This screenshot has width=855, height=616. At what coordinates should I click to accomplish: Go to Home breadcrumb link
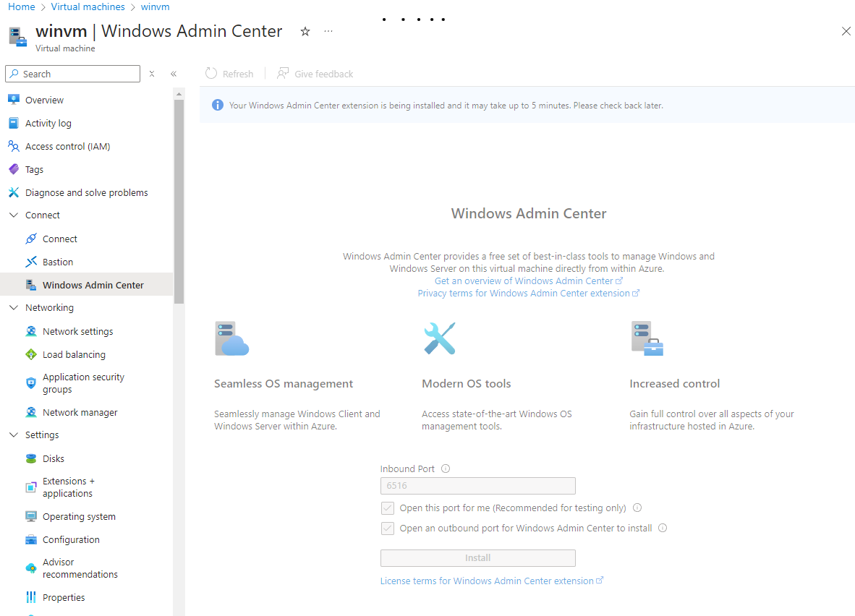coord(21,7)
